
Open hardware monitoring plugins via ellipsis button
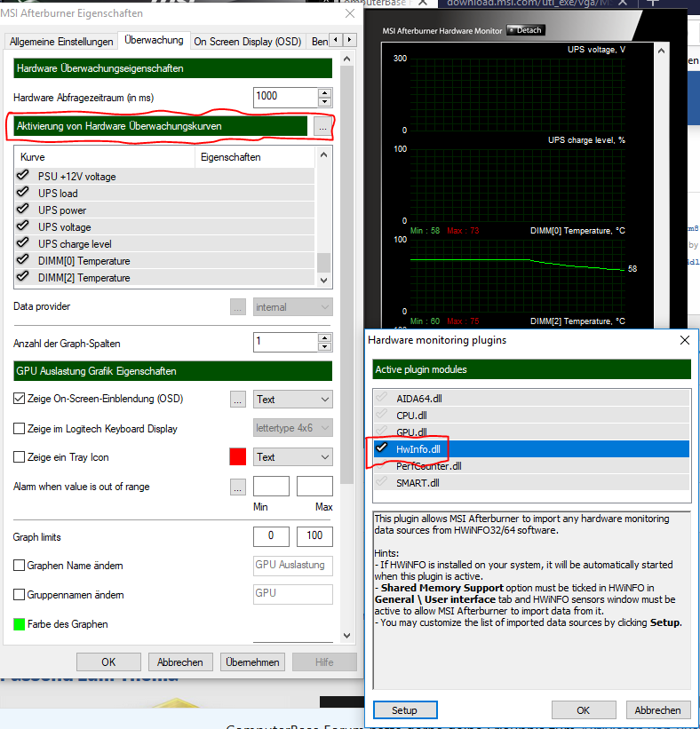pyautogui.click(x=322, y=126)
